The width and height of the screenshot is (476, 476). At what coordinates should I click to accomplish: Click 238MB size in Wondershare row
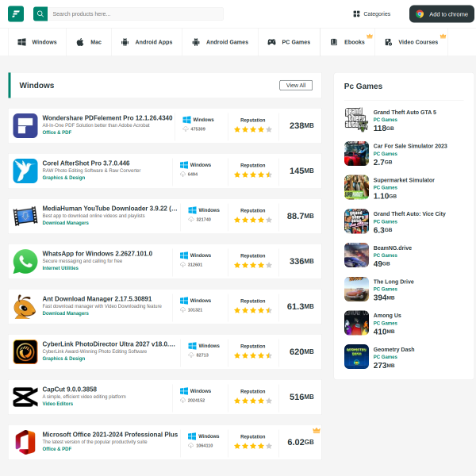[x=301, y=125]
